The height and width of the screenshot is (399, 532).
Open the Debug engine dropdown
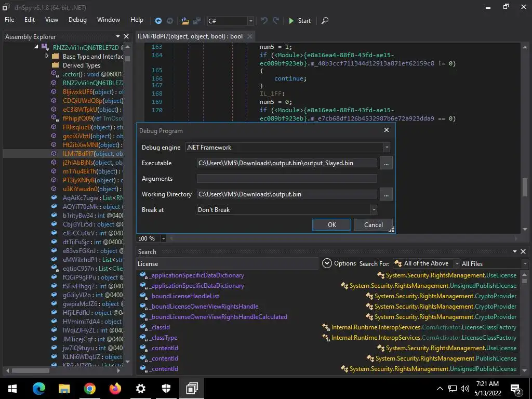coord(387,148)
